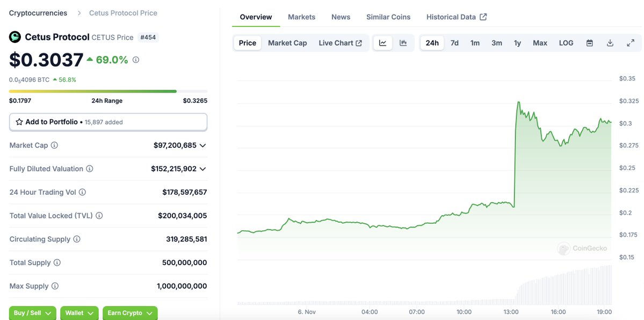Screen dimensions: 644x320
Task: Click the $0.325 y-axis label
Action: (629, 101)
